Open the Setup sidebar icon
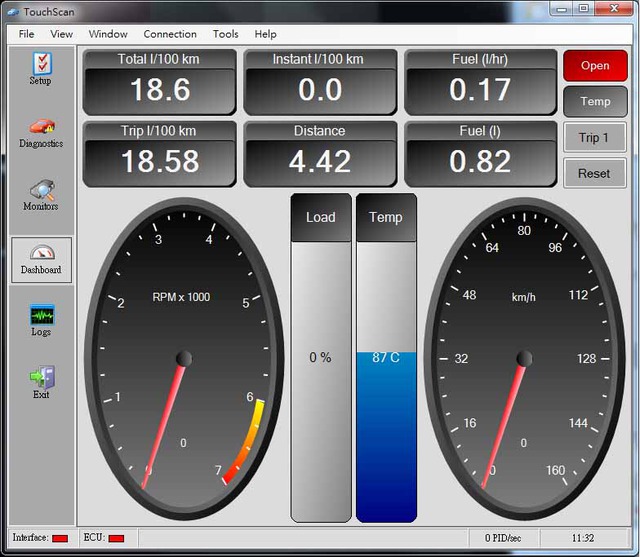This screenshot has width=640, height=557. tap(40, 66)
